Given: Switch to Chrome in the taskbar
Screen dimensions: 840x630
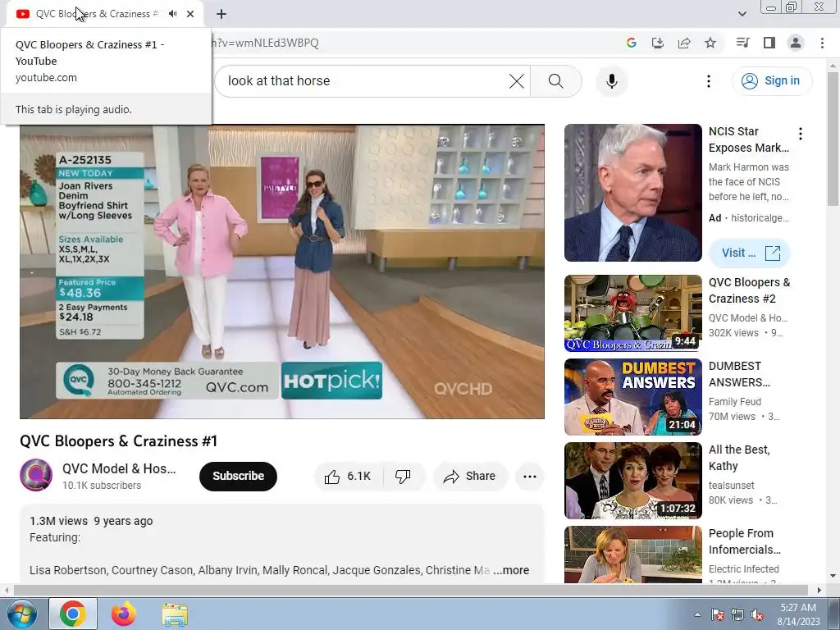Looking at the screenshot, I should click(73, 614).
